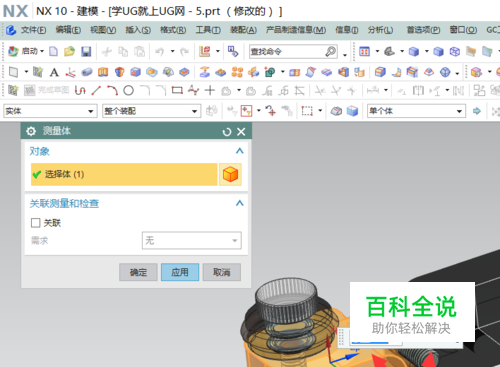
Task: Click the knurled cap in the model viewport
Action: [x=286, y=299]
